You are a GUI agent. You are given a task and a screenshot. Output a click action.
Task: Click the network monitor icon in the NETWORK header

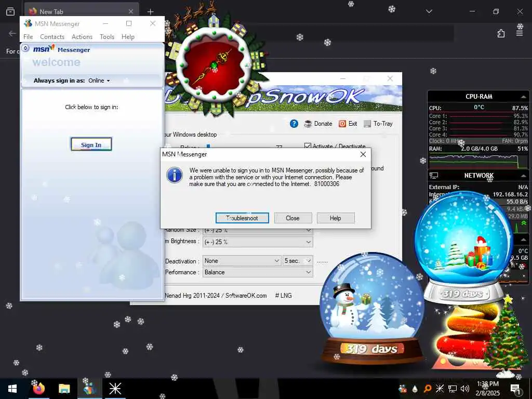click(434, 176)
